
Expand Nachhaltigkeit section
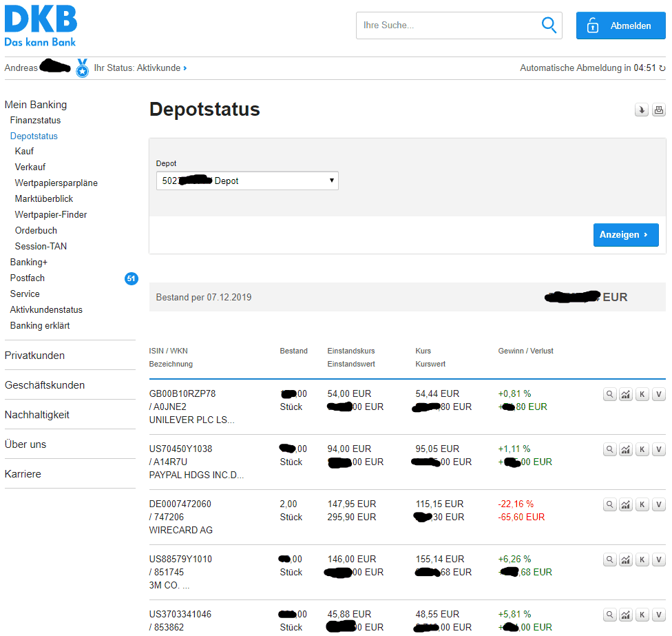click(37, 415)
